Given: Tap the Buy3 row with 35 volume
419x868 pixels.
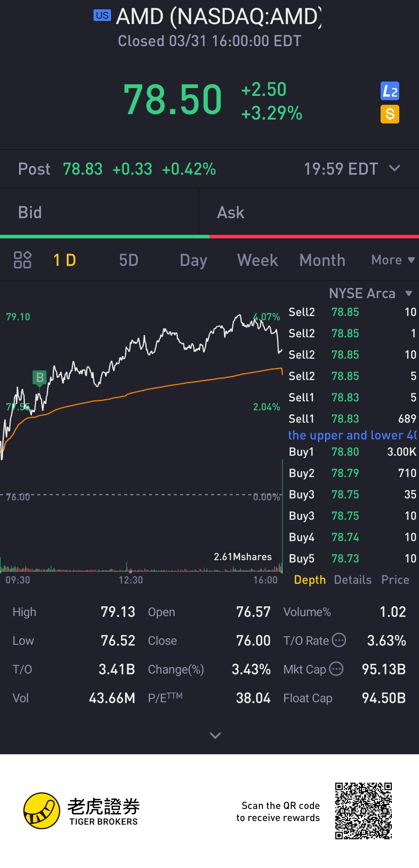Looking at the screenshot, I should (x=352, y=495).
